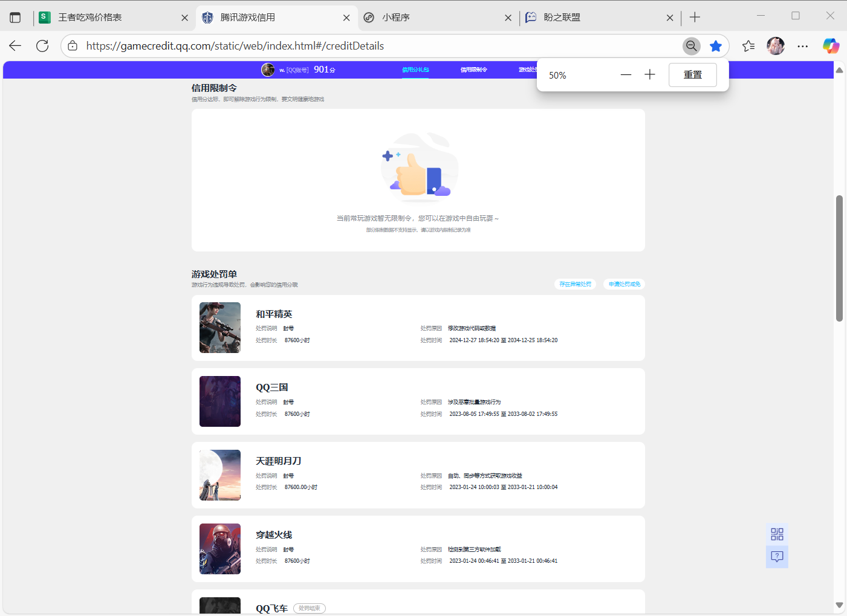
Task: Click the scrollbar up arrow
Action: coord(839,70)
